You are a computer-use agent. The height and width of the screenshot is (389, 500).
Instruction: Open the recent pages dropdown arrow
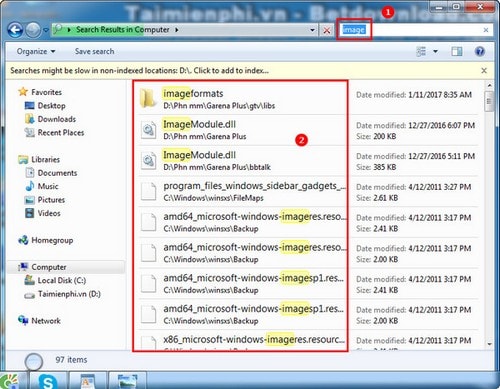46,30
